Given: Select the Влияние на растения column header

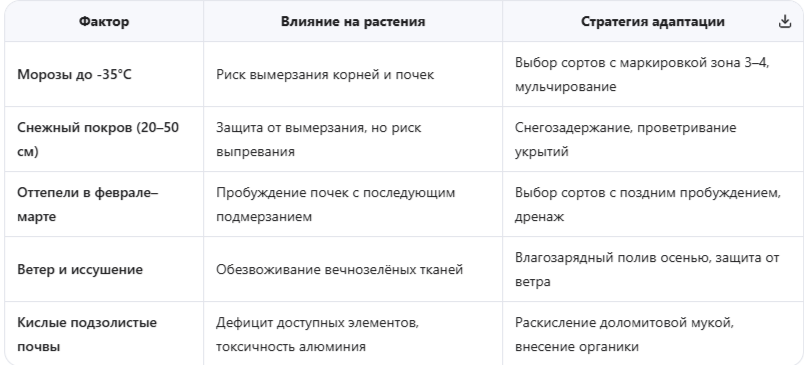Looking at the screenshot, I should point(353,22).
